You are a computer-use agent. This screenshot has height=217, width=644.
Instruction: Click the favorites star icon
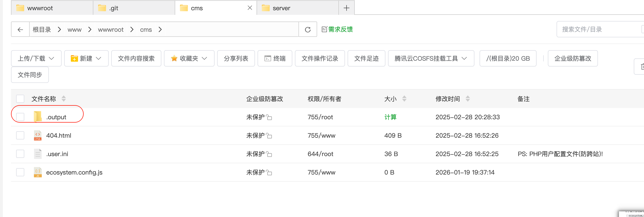click(174, 58)
